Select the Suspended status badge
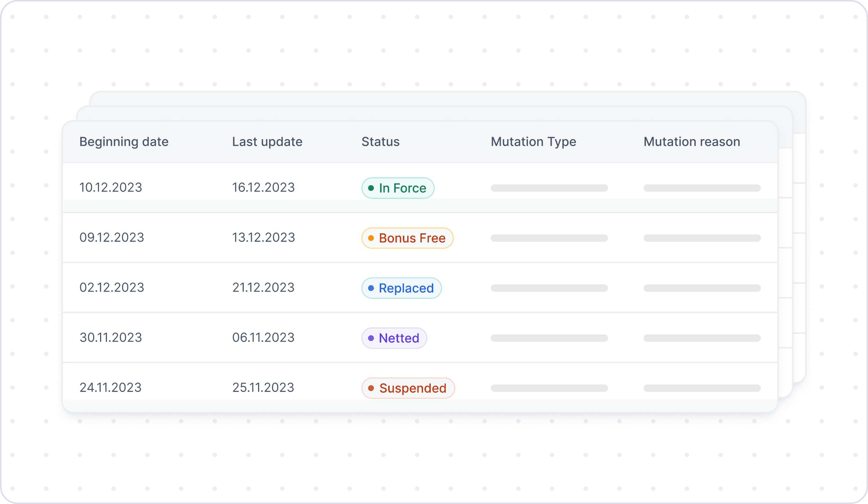The image size is (868, 504). point(408,388)
